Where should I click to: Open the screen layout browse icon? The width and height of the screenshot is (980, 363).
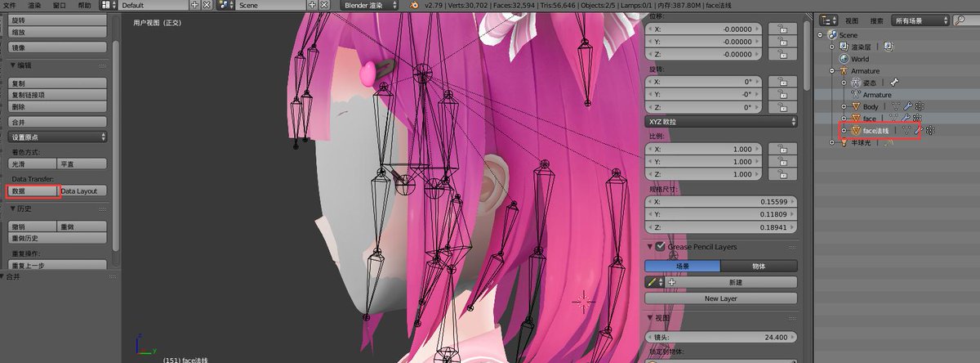[109, 5]
